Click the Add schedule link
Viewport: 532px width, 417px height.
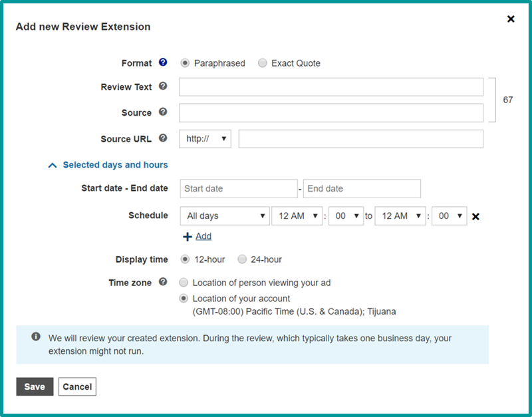coord(203,236)
